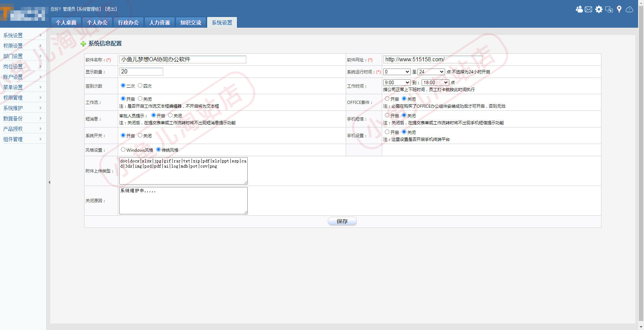Viewport: 644px width, 330px height.
Task: Switch to the 行政办公 tab
Action: click(129, 23)
